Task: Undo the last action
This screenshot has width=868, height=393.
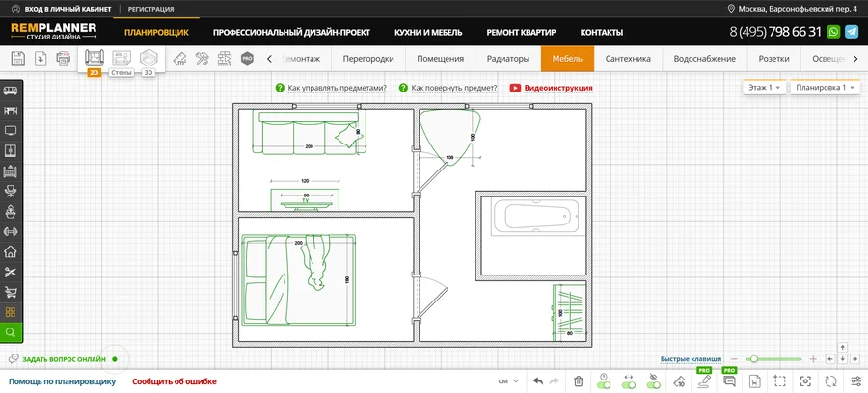Action: tap(537, 381)
